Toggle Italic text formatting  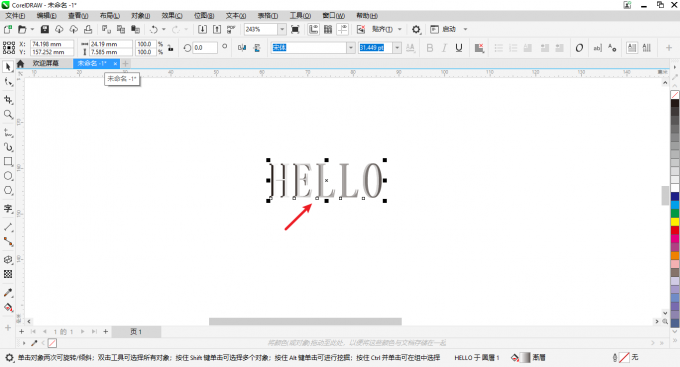tap(444, 48)
